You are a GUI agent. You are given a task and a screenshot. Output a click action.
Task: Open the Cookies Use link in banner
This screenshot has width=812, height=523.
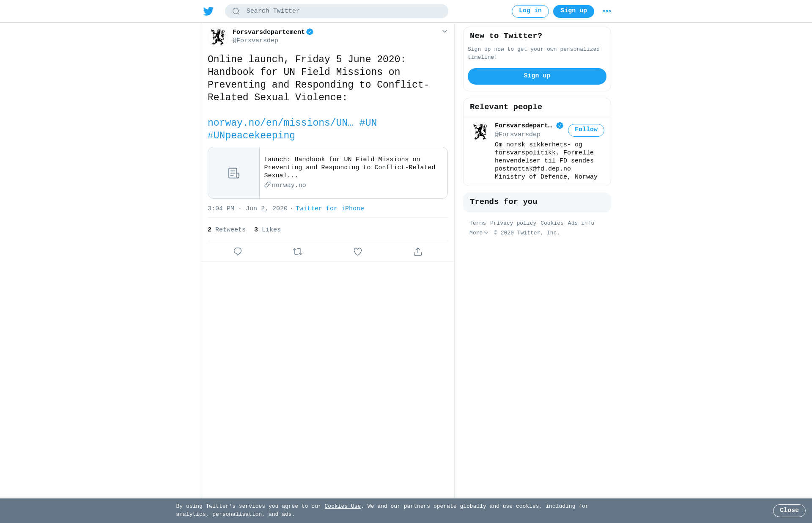(x=343, y=506)
